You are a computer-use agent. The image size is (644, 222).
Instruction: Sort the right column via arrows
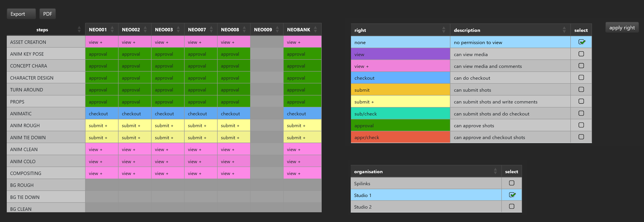444,30
